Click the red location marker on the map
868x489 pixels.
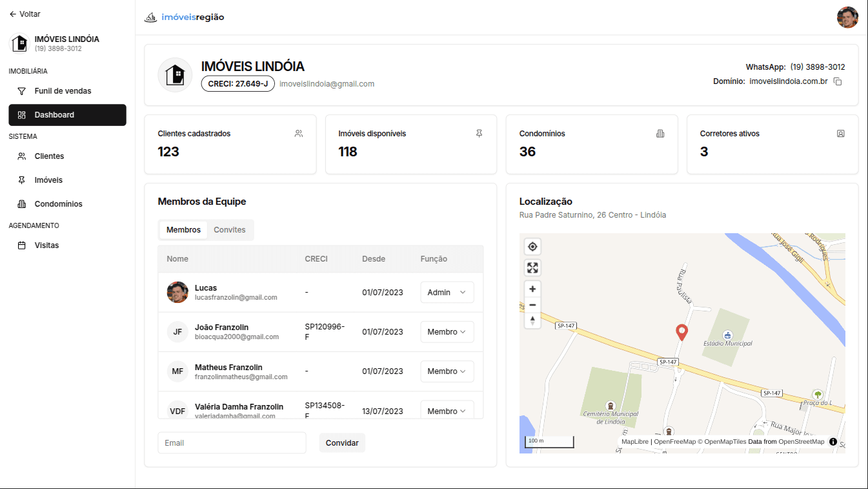click(681, 333)
